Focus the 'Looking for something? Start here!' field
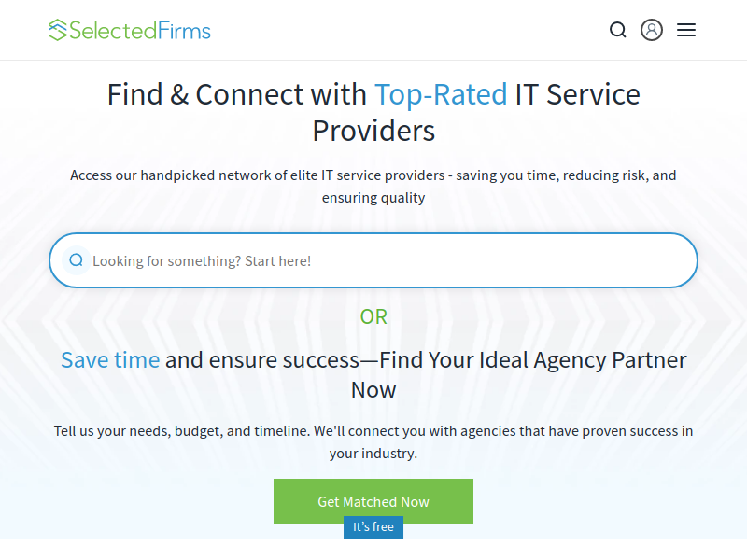Screen dimensions: 747x560 coord(373,260)
